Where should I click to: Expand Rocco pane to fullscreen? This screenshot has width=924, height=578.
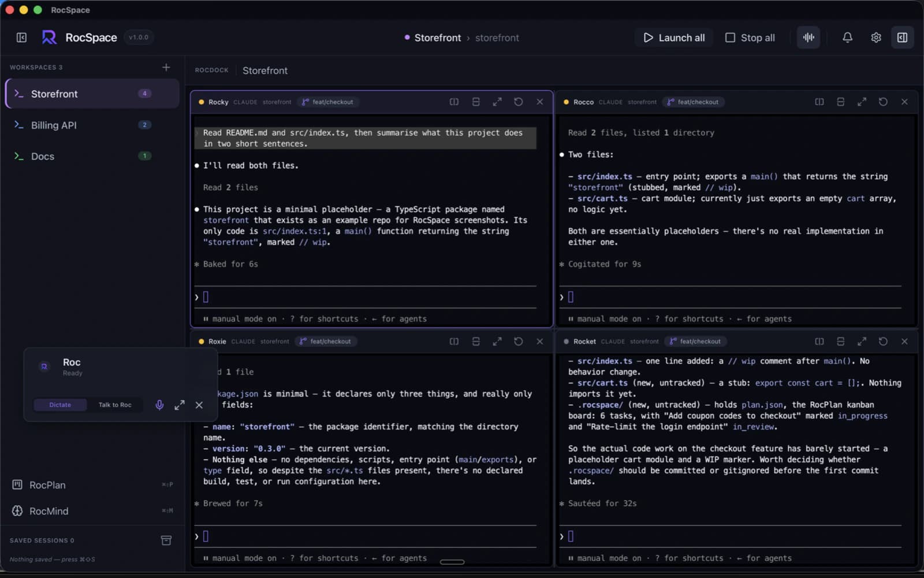pyautogui.click(x=862, y=102)
